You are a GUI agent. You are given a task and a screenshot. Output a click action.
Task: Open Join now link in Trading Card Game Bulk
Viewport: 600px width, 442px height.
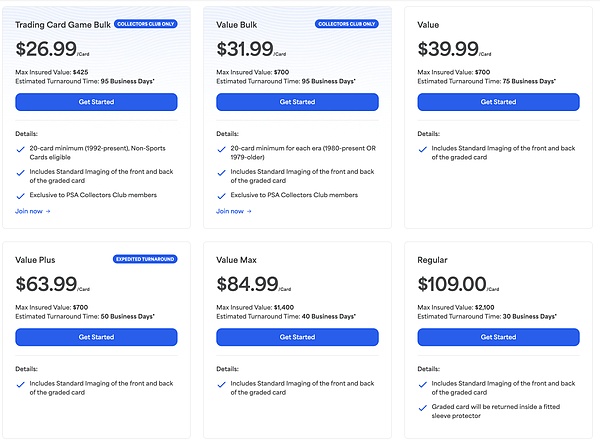tap(32, 211)
